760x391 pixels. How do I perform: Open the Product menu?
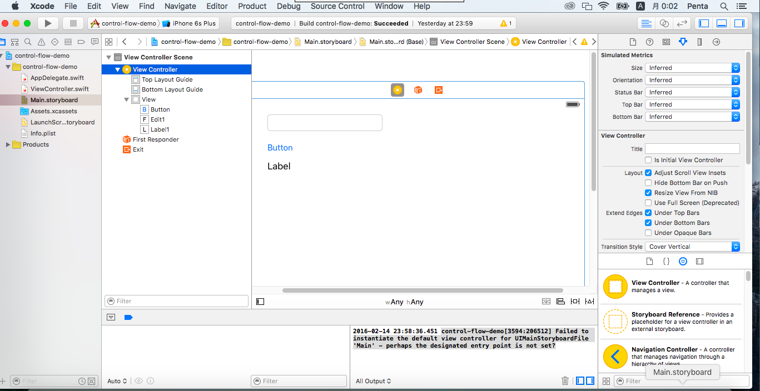(x=252, y=6)
